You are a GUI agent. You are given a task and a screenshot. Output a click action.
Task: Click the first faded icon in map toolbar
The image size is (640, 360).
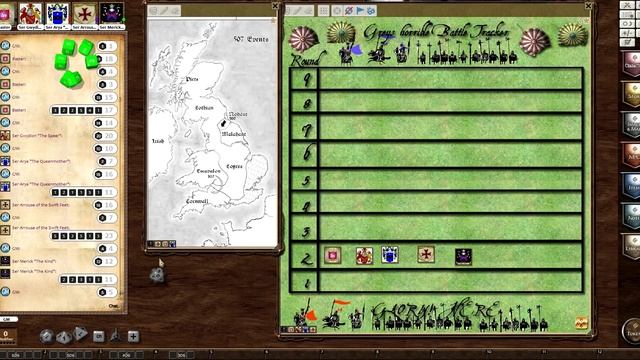tap(153, 11)
